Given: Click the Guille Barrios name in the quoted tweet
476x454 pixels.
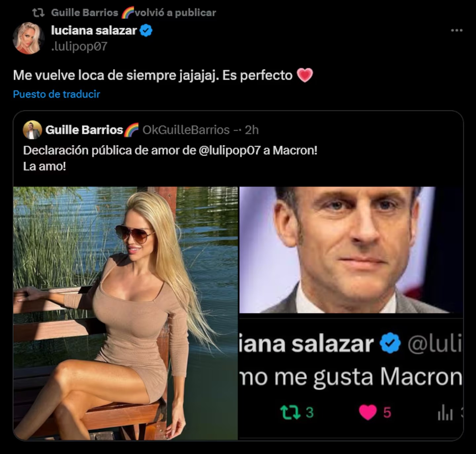Looking at the screenshot, I should [x=84, y=130].
